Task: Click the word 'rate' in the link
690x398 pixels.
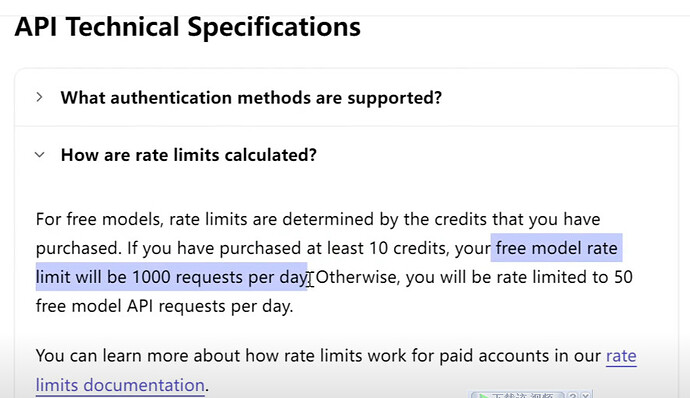Action: pyautogui.click(x=621, y=356)
